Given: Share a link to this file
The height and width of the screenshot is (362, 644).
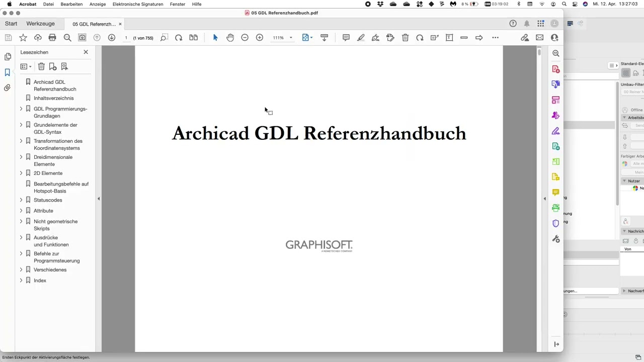Looking at the screenshot, I should click(x=525, y=38).
